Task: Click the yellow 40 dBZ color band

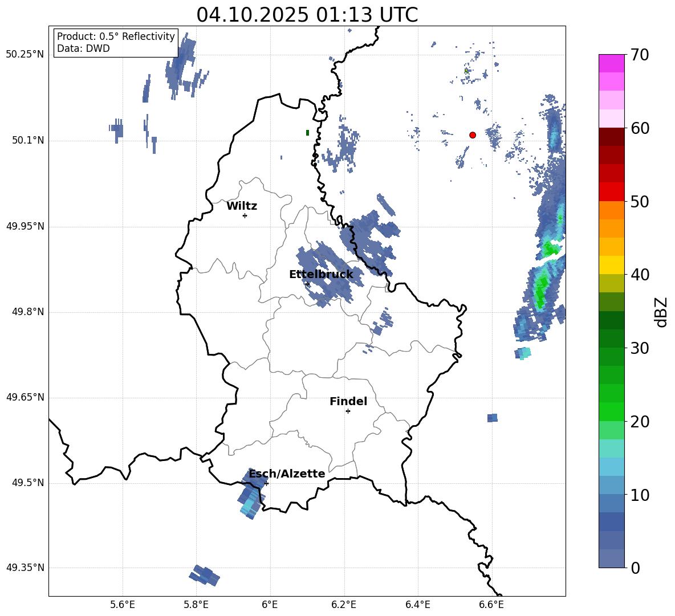Action: coord(611,265)
